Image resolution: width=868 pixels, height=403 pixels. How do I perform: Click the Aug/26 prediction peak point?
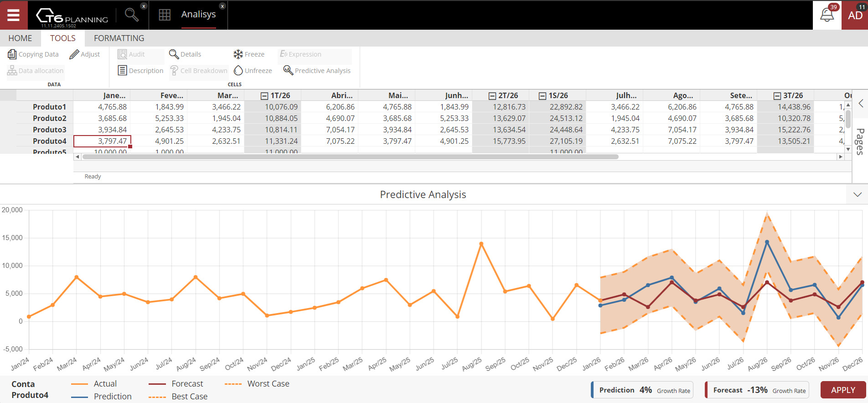(x=767, y=242)
